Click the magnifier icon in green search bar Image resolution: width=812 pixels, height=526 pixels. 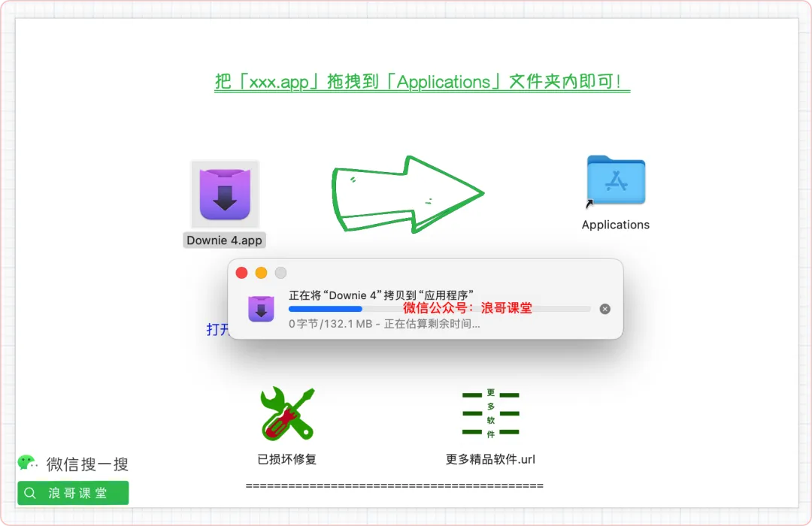(30, 493)
